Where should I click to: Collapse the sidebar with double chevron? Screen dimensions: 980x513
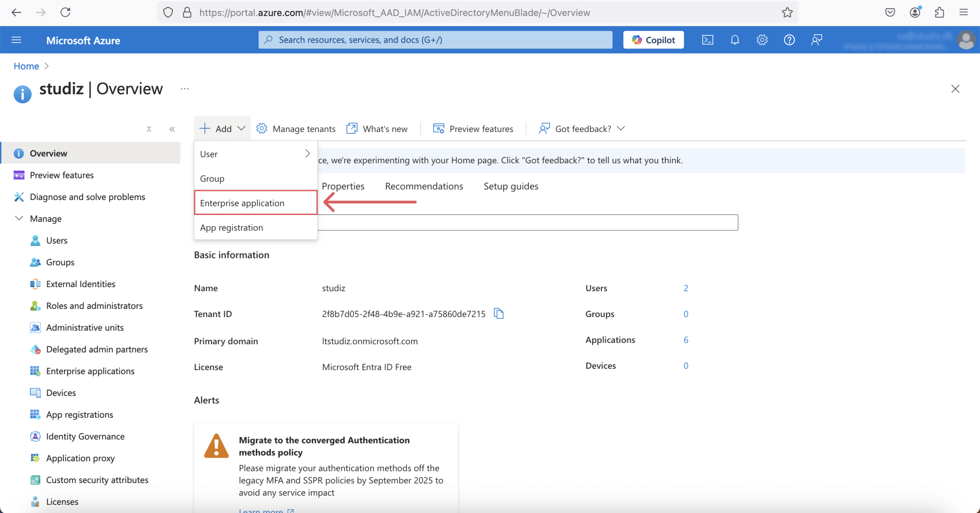click(x=172, y=129)
